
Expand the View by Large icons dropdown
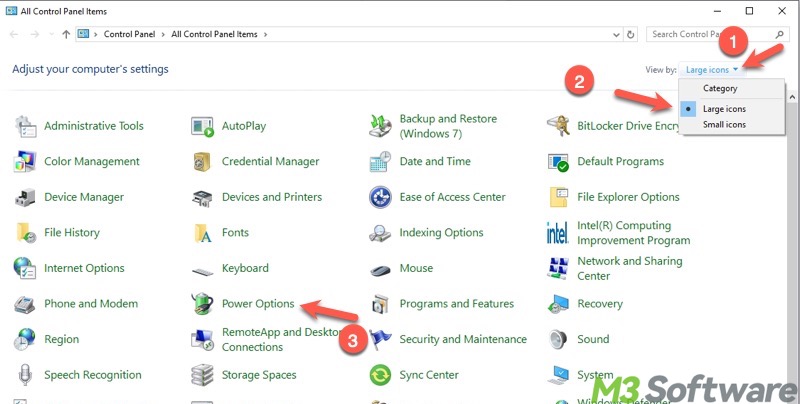coord(712,70)
